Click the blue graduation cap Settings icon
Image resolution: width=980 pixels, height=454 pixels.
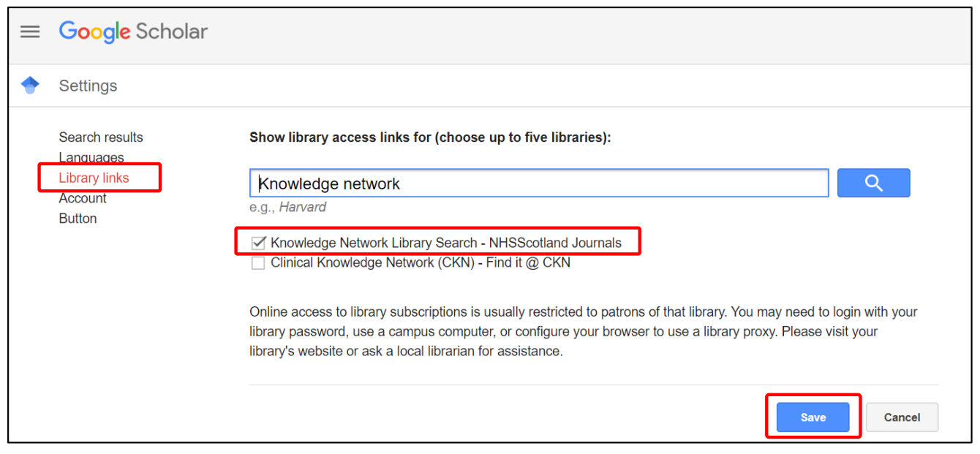[x=30, y=86]
